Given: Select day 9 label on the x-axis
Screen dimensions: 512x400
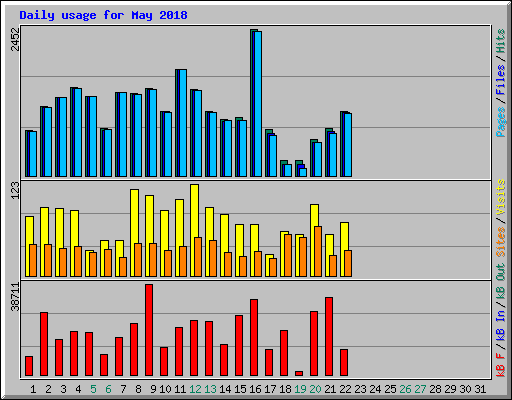Looking at the screenshot, I should 153,389.
